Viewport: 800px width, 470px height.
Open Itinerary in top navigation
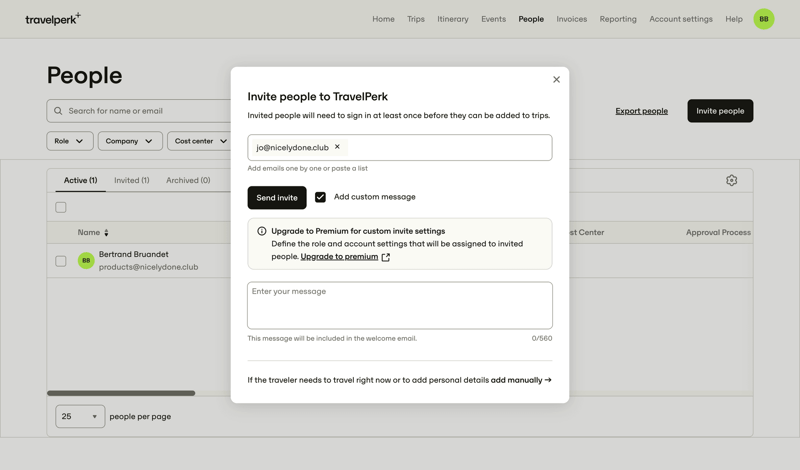point(453,19)
